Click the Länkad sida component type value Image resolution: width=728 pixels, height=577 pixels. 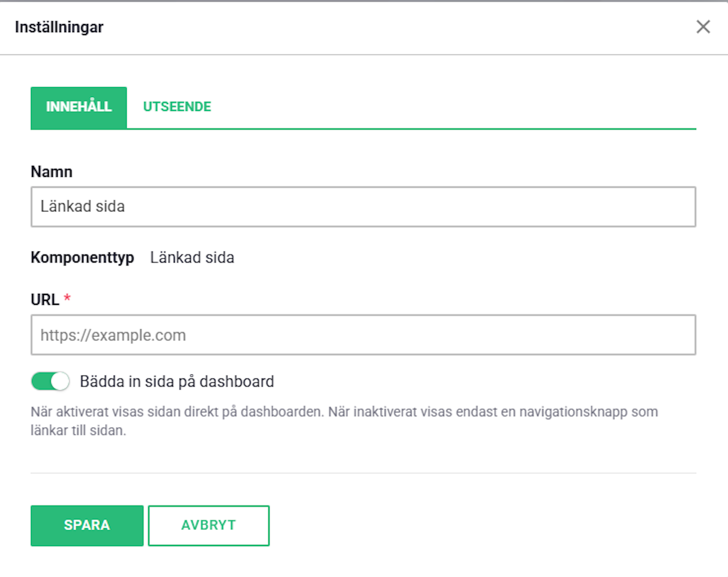point(192,257)
